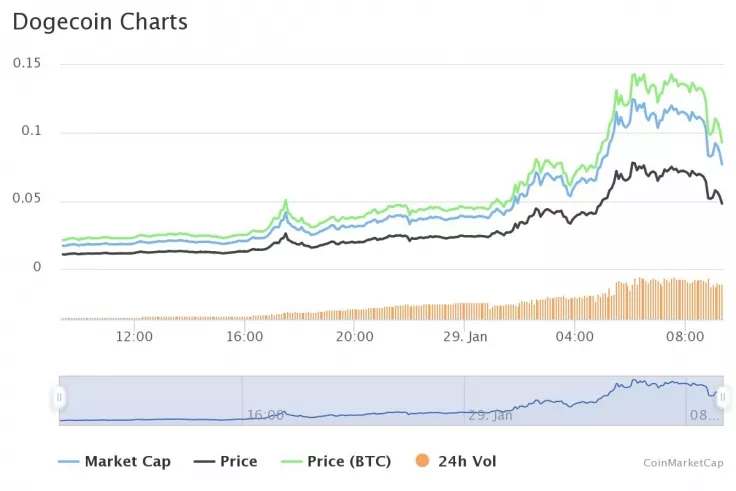736x491 pixels.
Task: Click the 04:00 time axis label
Action: [575, 337]
